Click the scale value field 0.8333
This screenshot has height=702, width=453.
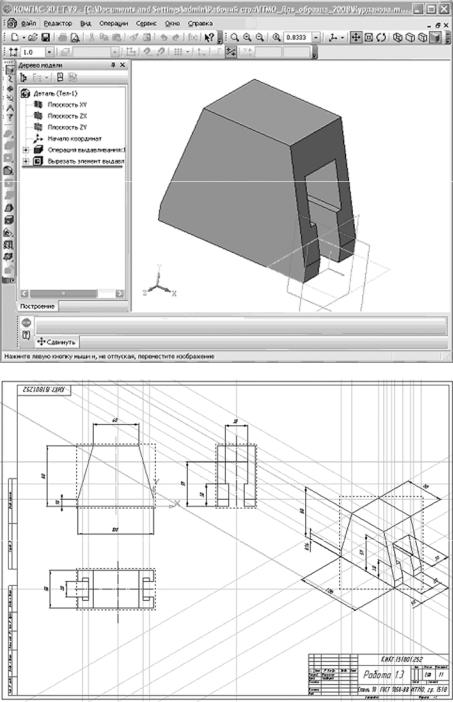tap(298, 38)
